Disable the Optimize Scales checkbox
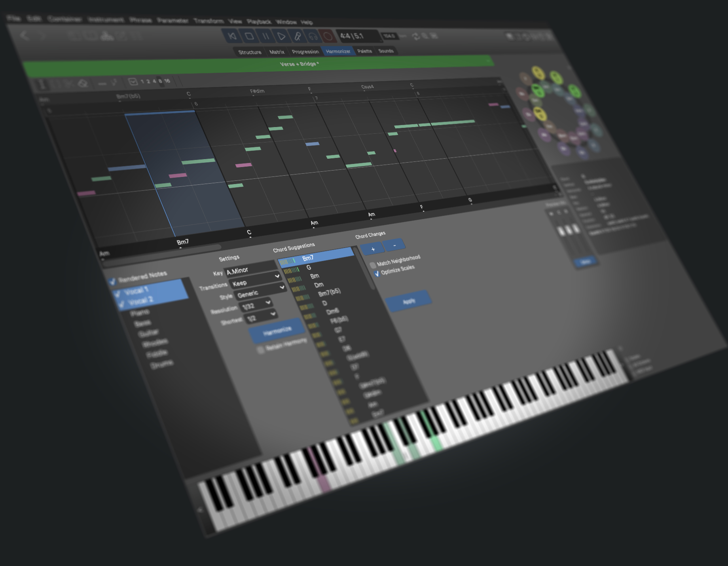Screen dimensions: 728x566 pos(377,273)
